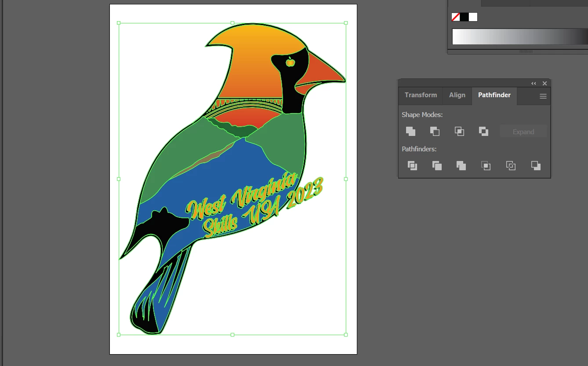Click the left-middle selection handle
588x366 pixels.
tap(119, 179)
